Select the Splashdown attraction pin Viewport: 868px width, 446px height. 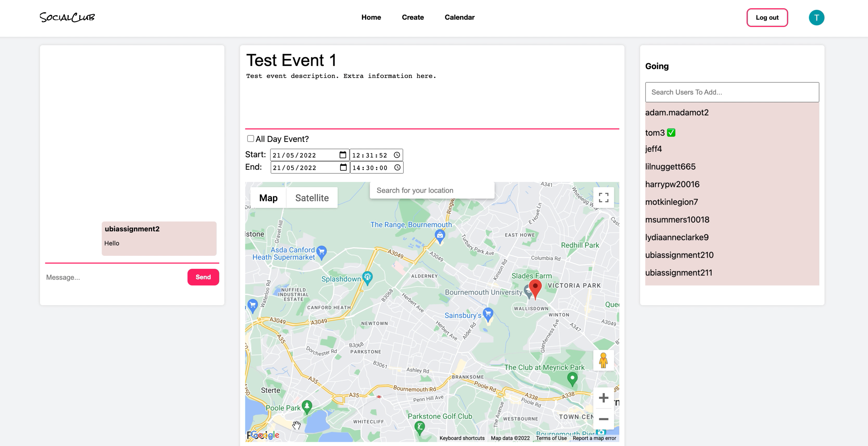(x=367, y=278)
